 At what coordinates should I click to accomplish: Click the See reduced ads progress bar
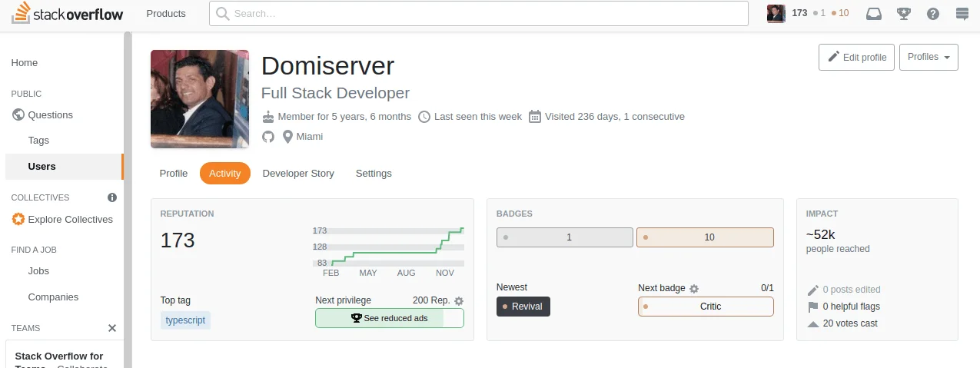point(390,318)
